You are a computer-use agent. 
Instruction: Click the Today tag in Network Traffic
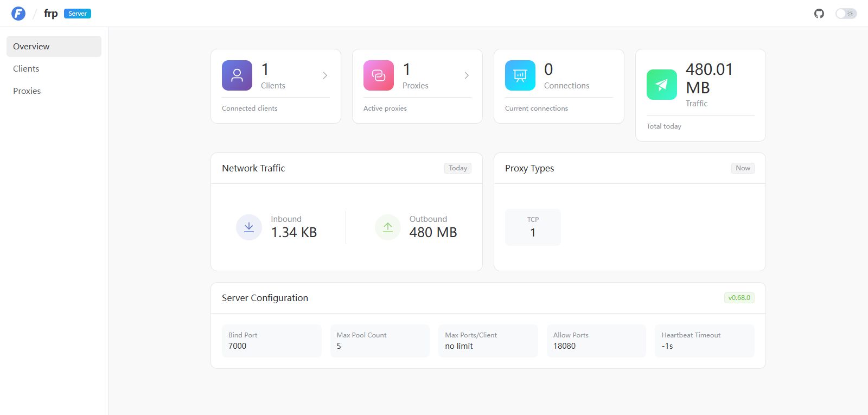point(458,168)
